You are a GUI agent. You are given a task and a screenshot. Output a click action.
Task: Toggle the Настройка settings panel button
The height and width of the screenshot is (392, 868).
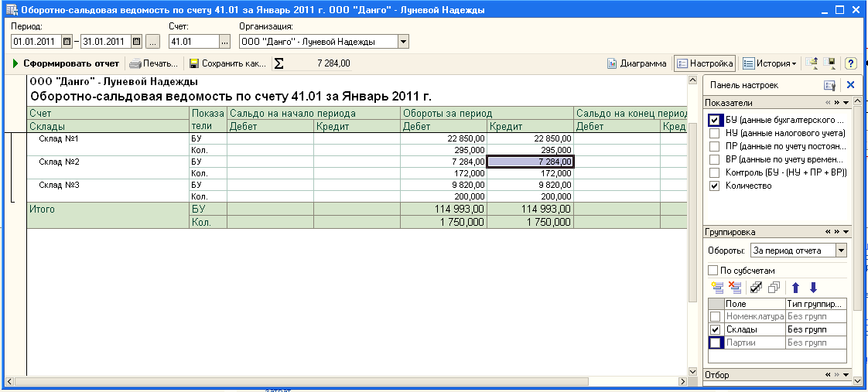coord(704,63)
